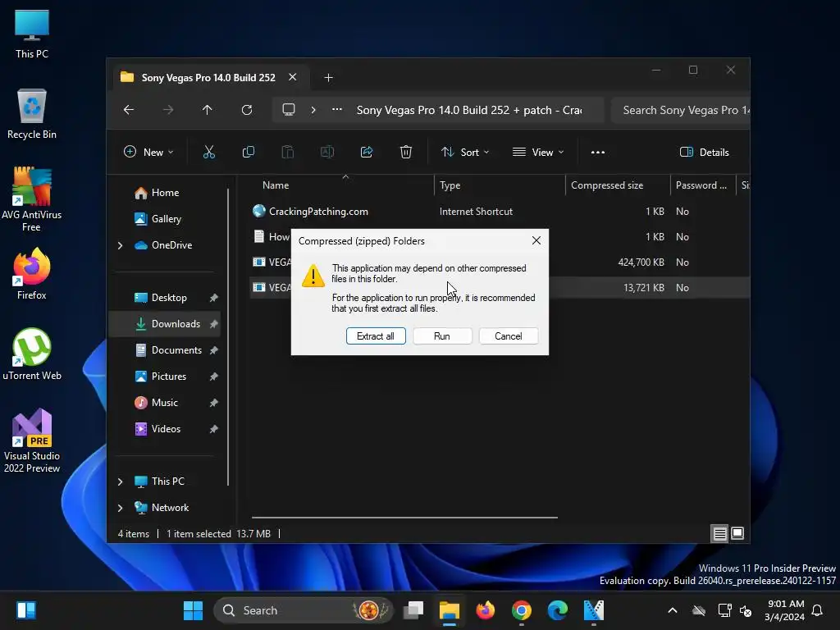Viewport: 840px width, 630px height.
Task: Show hidden system tray icons
Action: coord(673,610)
